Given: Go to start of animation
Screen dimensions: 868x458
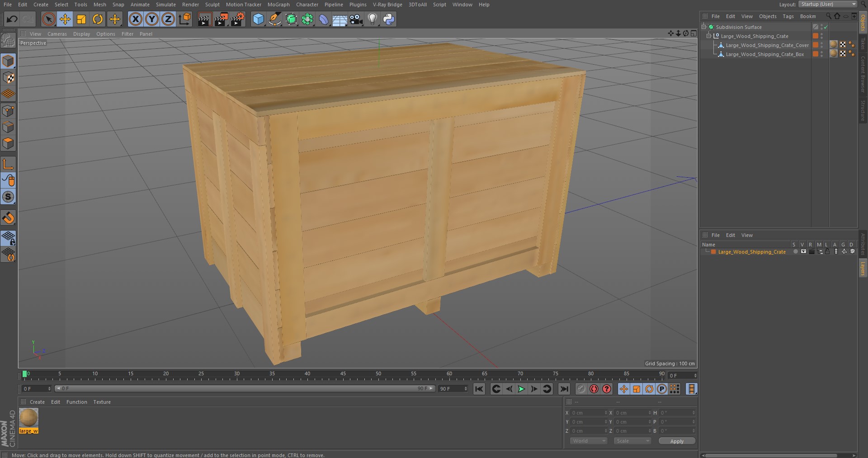Looking at the screenshot, I should click(x=479, y=389).
